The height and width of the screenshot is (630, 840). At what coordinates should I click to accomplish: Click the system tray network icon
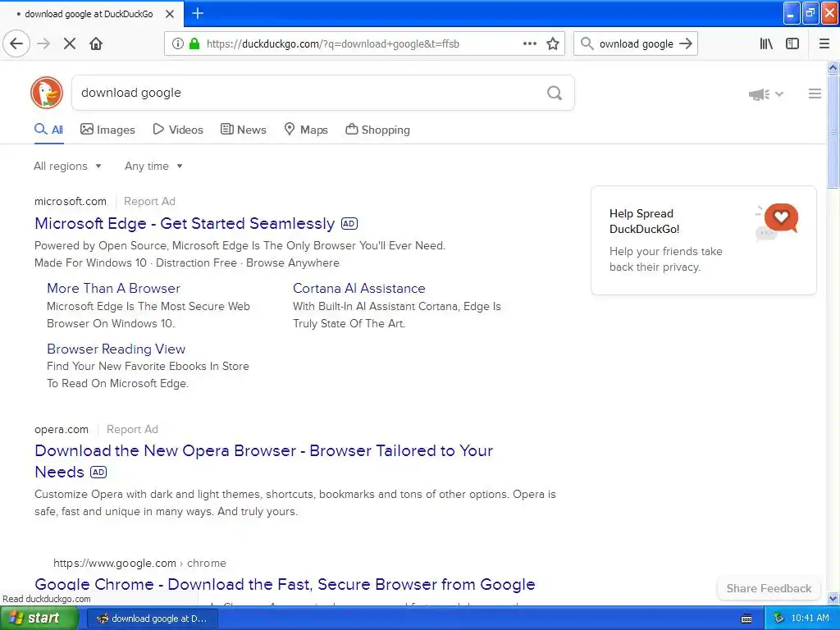[x=778, y=619]
